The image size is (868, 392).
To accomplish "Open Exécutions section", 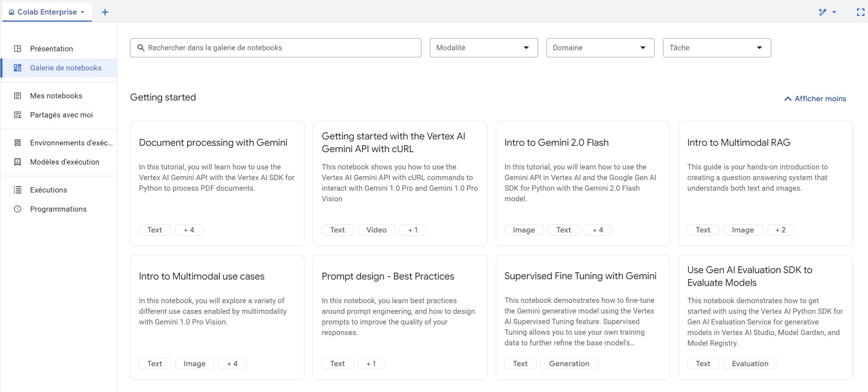I will pos(59,189).
